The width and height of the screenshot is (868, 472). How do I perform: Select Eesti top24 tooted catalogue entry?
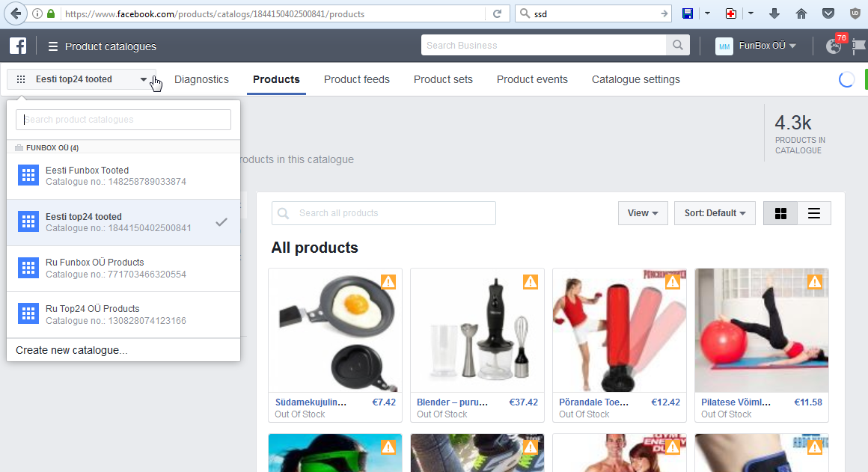[123, 222]
